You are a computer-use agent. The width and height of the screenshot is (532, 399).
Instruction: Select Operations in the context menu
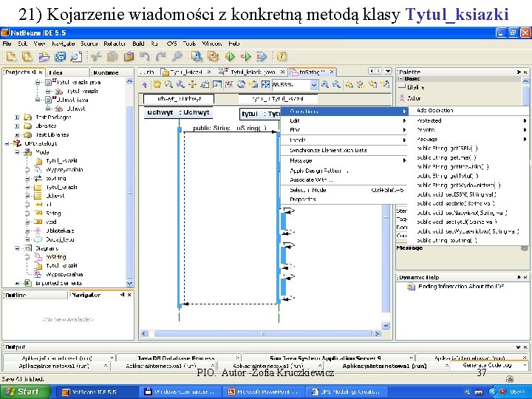[x=344, y=112]
